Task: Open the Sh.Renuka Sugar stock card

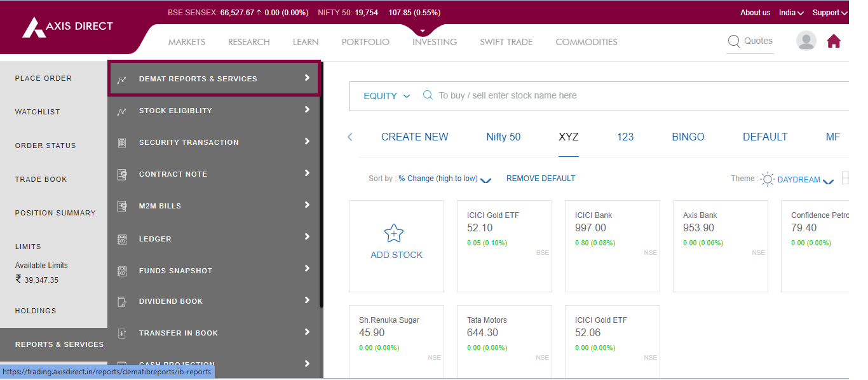Action: click(x=397, y=342)
